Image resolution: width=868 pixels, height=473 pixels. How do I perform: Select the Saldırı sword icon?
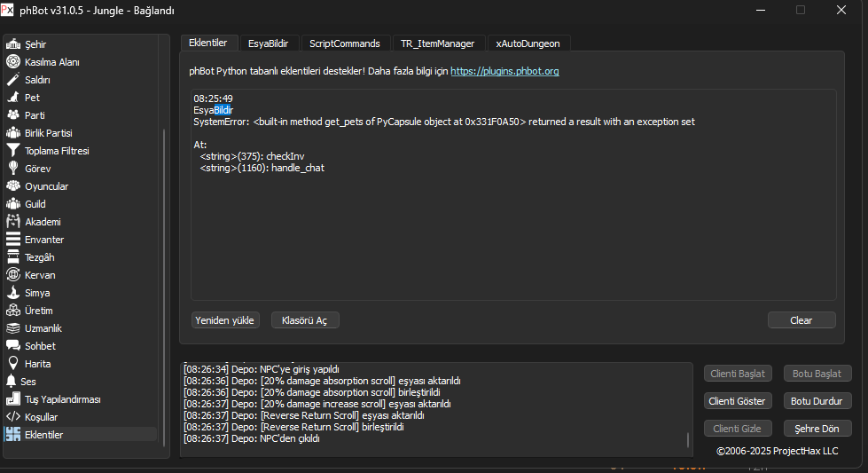13,80
